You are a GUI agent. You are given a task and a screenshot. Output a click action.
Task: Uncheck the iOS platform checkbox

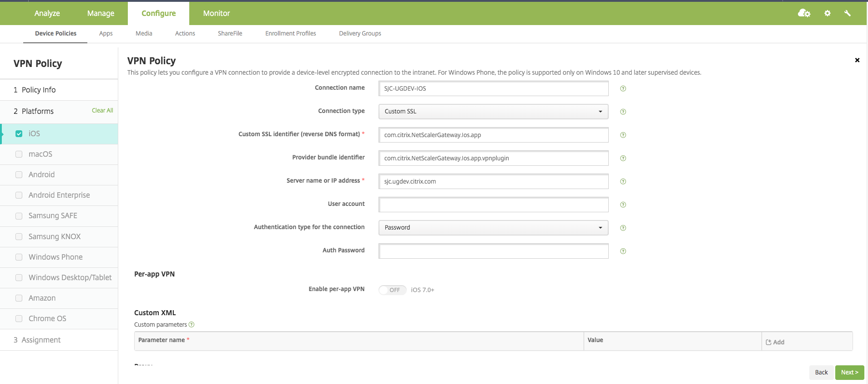[x=19, y=133]
